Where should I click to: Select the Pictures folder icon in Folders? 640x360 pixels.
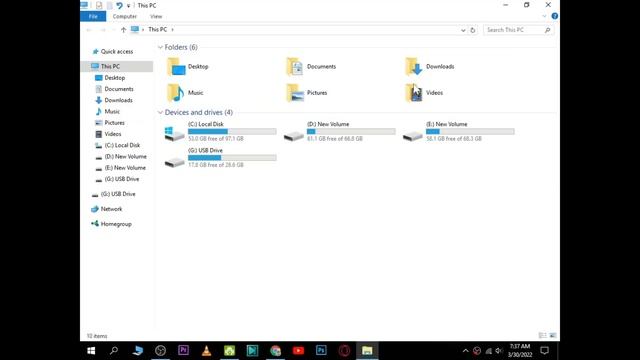tap(295, 93)
